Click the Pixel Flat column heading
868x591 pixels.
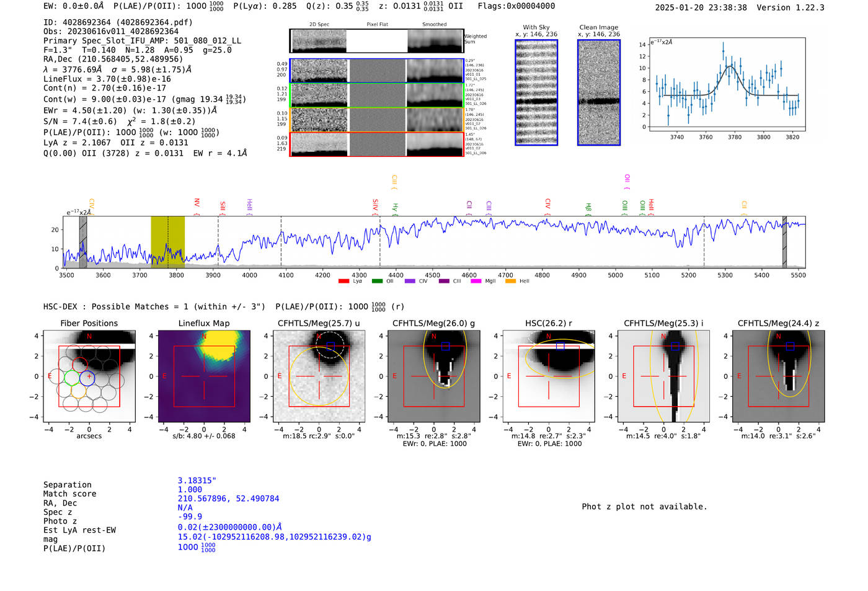coord(377,25)
